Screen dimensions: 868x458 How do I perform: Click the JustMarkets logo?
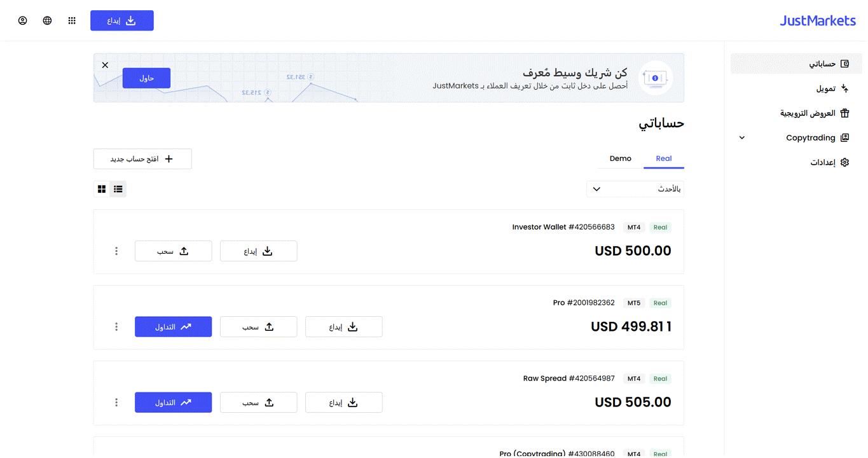818,20
